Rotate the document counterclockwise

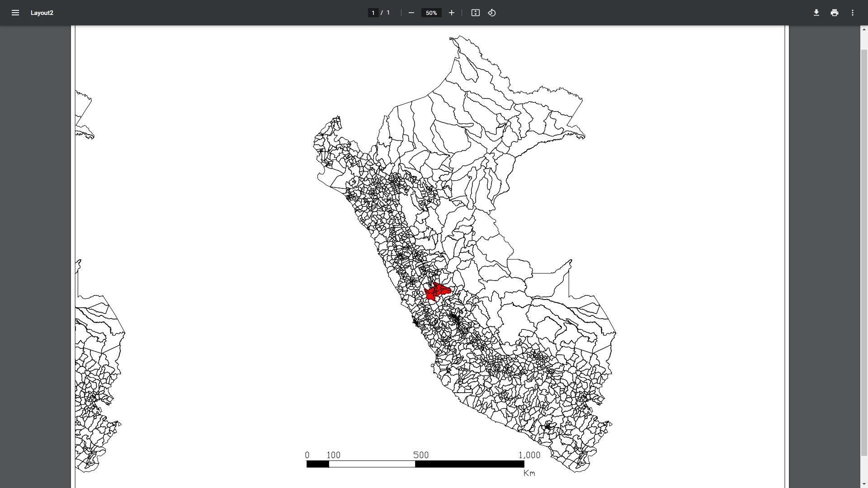pos(492,13)
